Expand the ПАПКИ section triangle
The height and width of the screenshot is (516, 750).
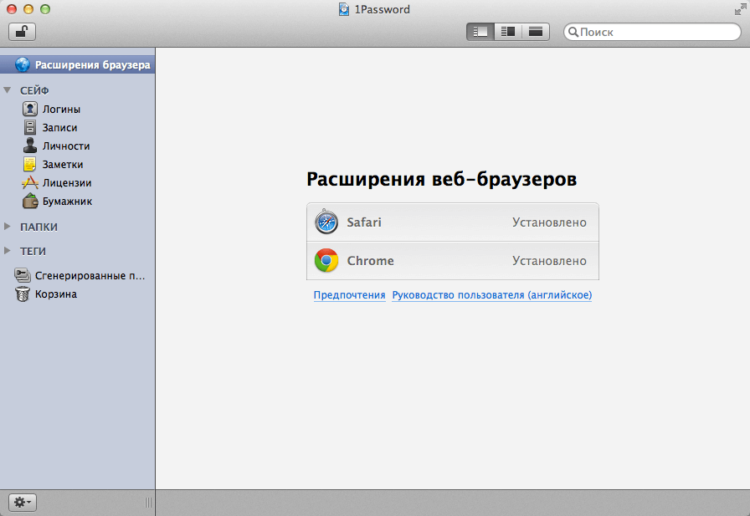pyautogui.click(x=7, y=226)
